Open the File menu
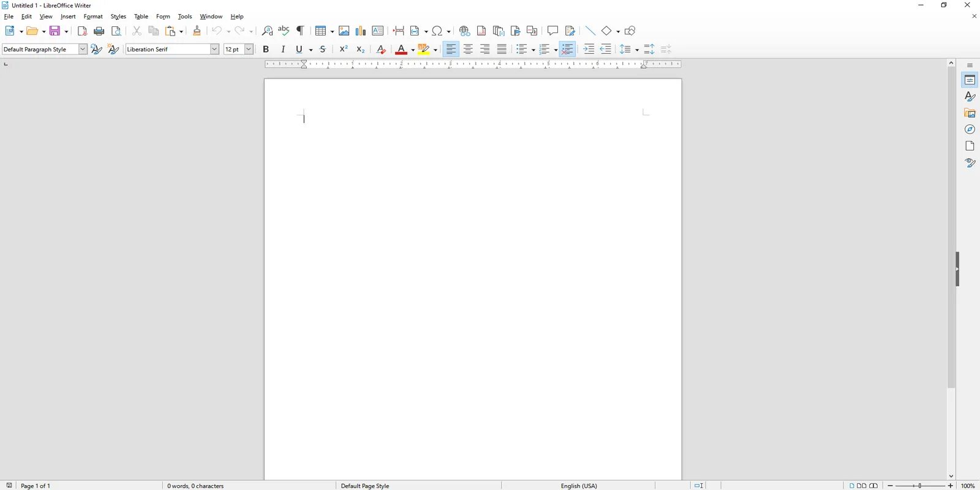Screen dimensions: 980x490 click(x=9, y=17)
